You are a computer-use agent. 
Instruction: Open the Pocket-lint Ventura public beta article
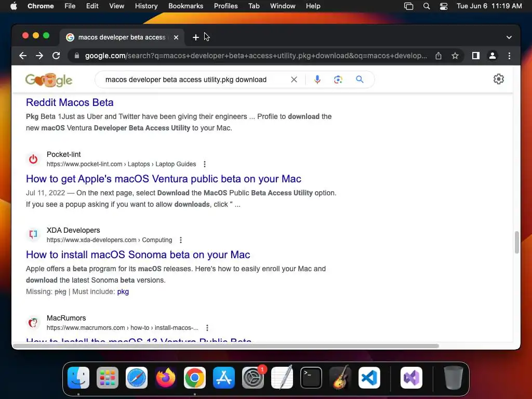coord(164,179)
